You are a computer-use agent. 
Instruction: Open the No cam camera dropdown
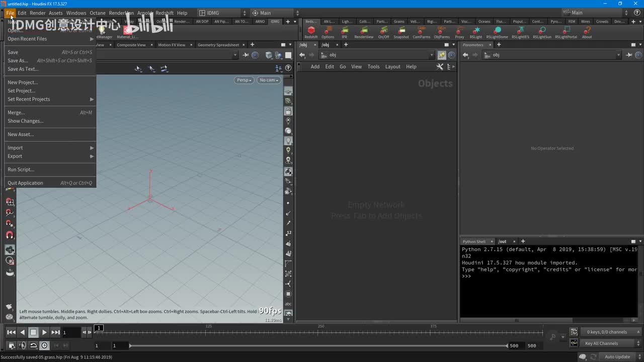click(x=269, y=80)
